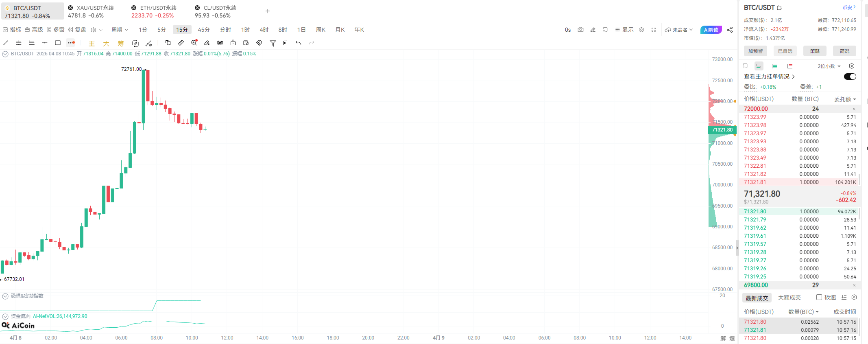Open the 查看主力挂单情况 link
Viewport: 868px width, 344px height.
(769, 77)
